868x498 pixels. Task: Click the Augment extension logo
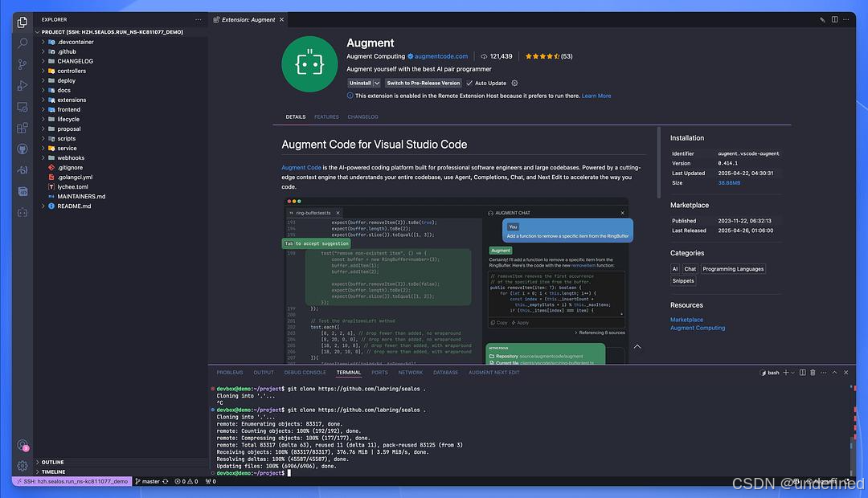point(309,64)
